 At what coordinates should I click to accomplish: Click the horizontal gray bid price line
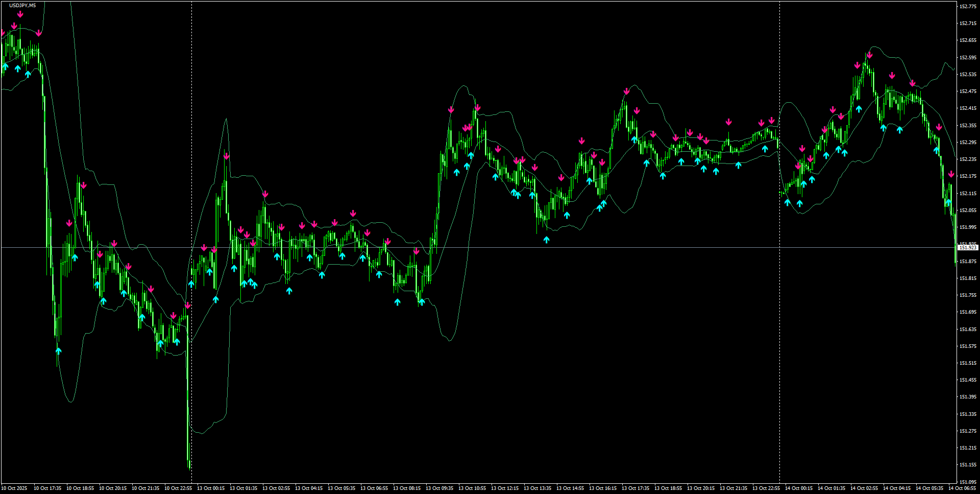[x=459, y=247]
